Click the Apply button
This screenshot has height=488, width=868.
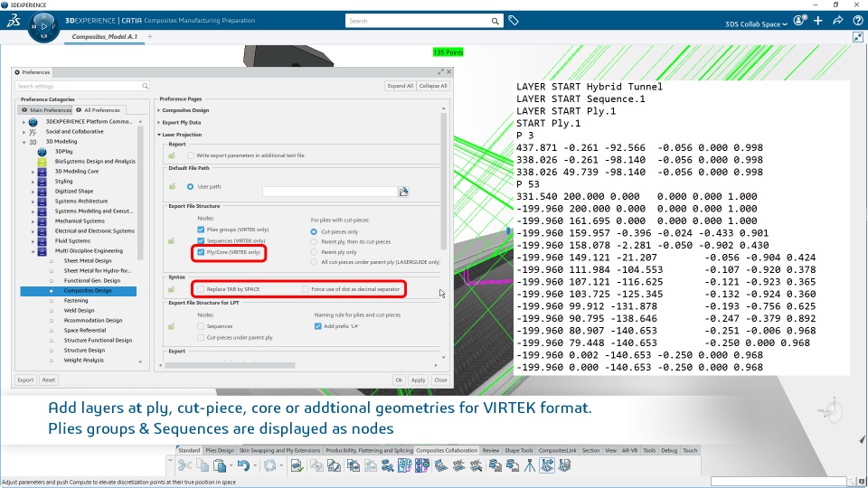[x=418, y=380]
